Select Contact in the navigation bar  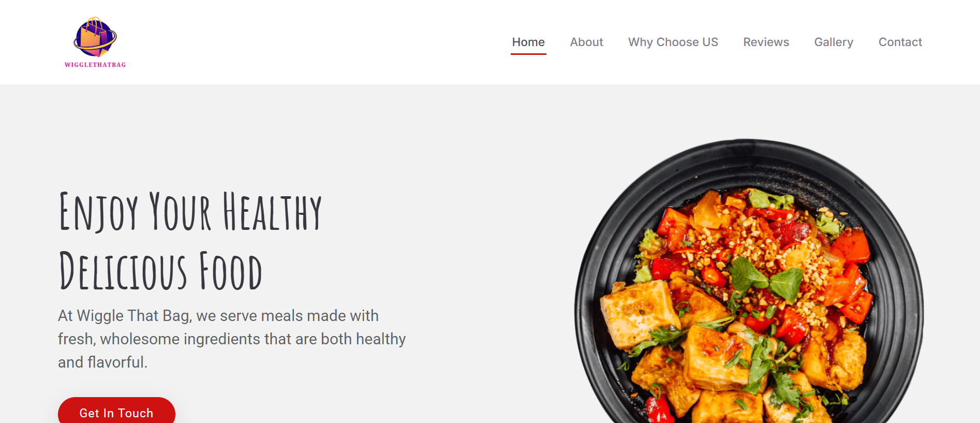pyautogui.click(x=900, y=42)
